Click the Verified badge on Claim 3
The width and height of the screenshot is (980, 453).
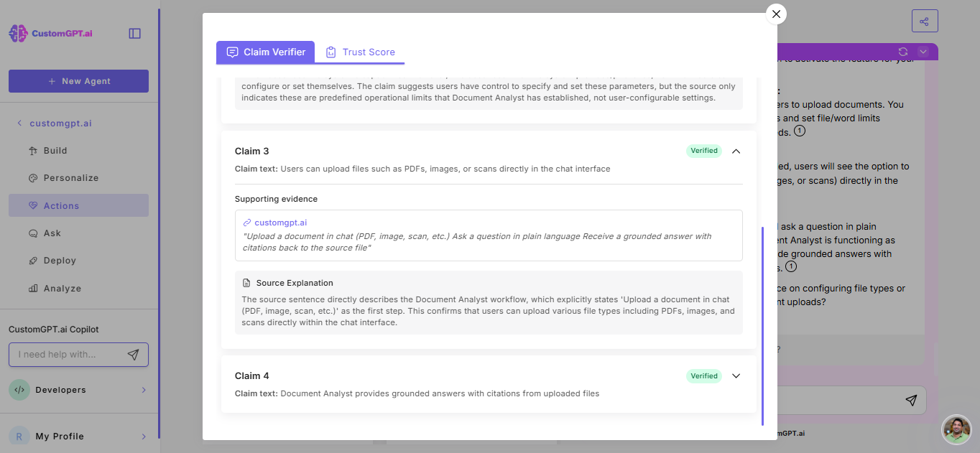(704, 151)
